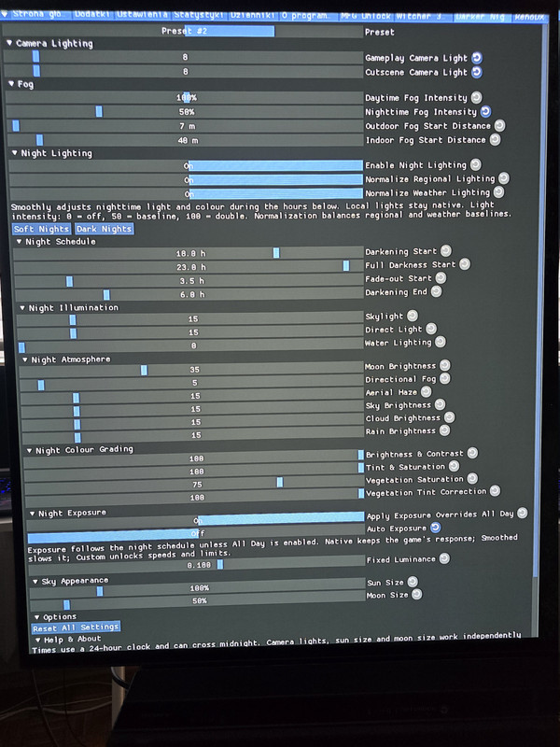Click the Nighttime Fog Intensity 50% slider
This screenshot has width=560, height=747.
click(x=185, y=112)
